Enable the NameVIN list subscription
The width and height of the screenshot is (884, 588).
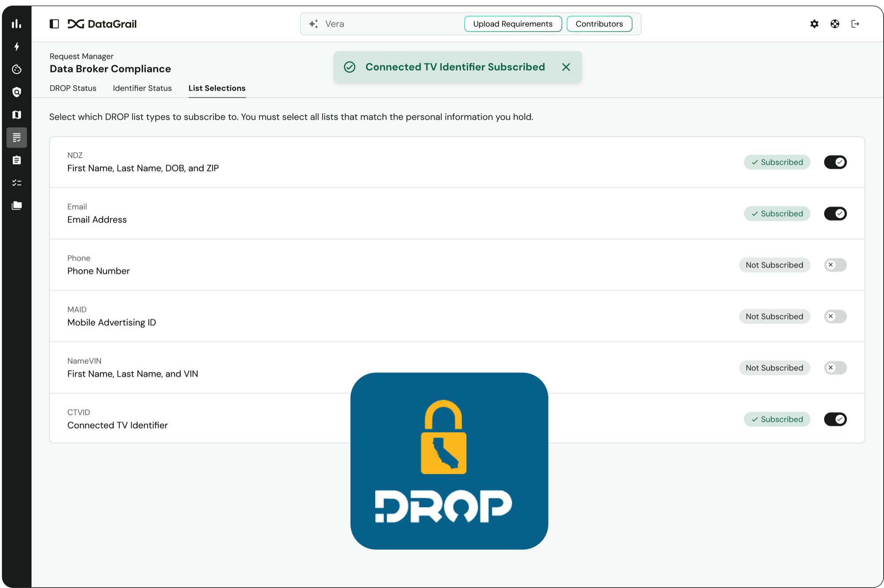point(835,368)
